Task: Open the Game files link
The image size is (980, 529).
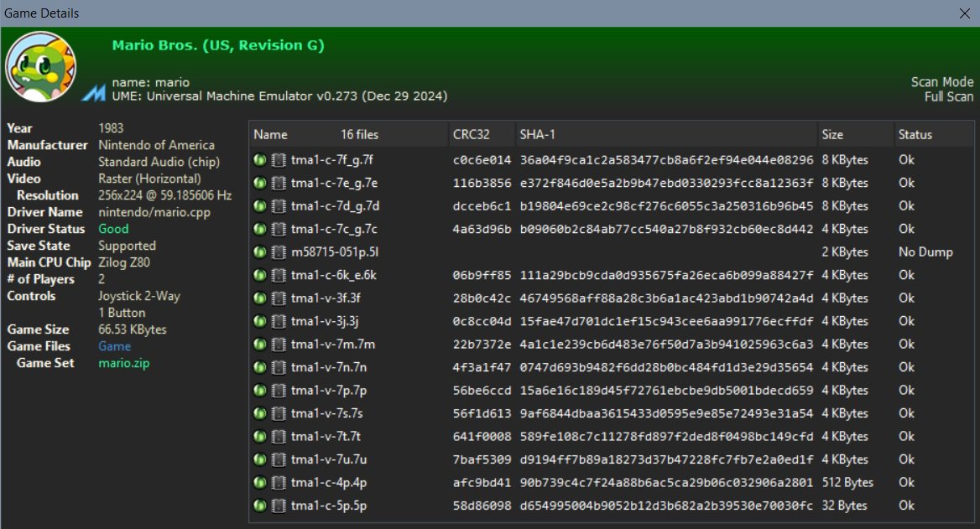Action: pos(114,346)
